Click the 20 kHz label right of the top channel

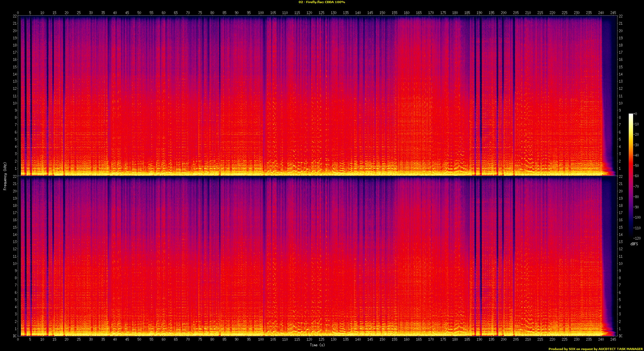621,31
